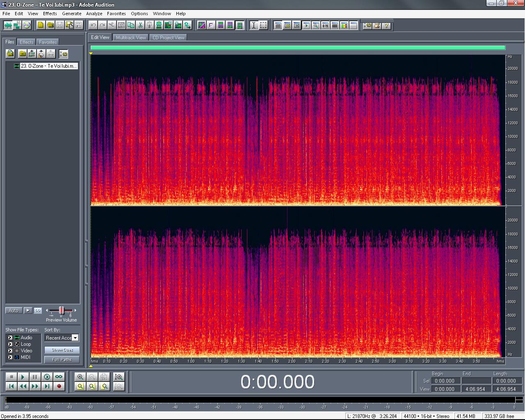Zoom in horizontally with magnifier button
The width and height of the screenshot is (525, 420).
(x=80, y=377)
